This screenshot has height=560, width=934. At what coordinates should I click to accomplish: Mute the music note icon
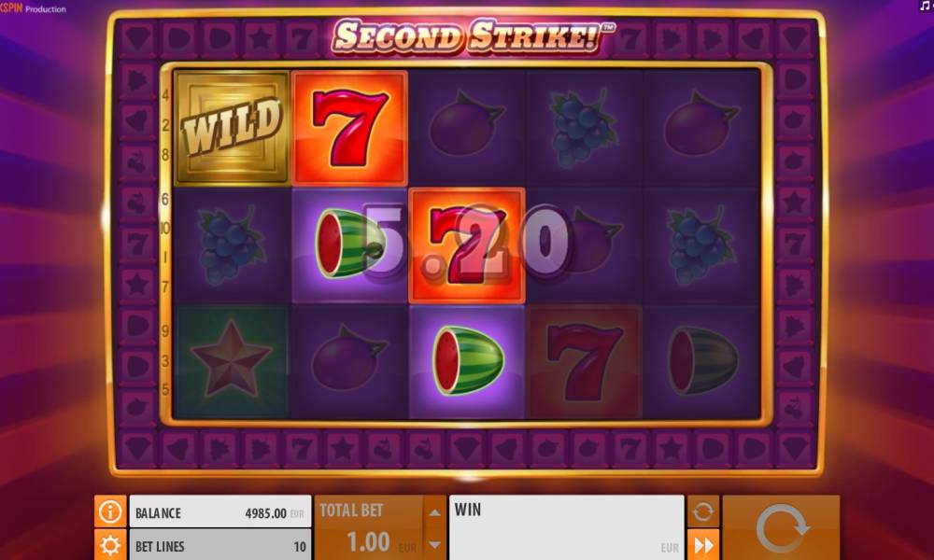click(925, 6)
